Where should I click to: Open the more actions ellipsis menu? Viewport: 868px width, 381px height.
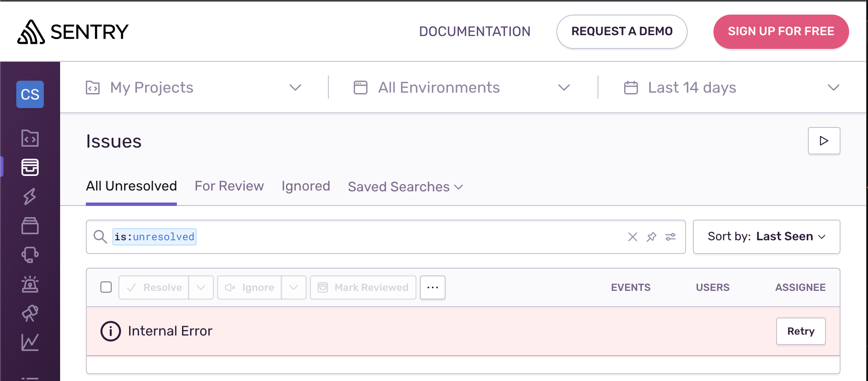433,287
